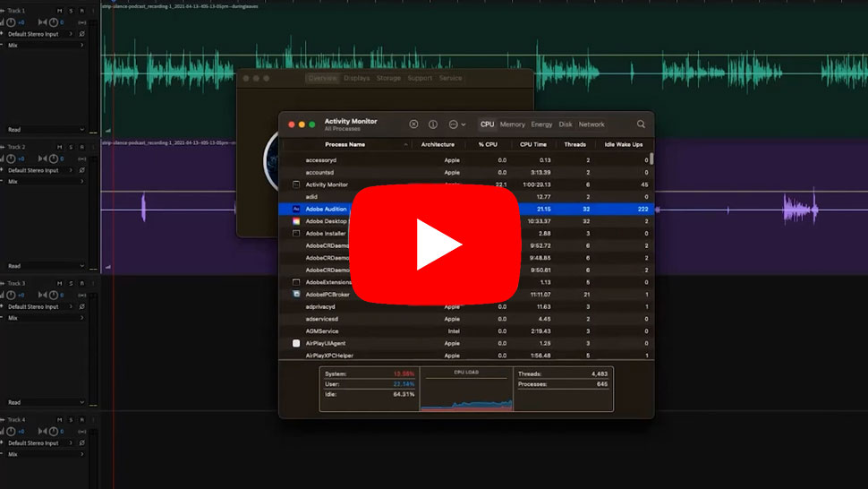This screenshot has height=489, width=868.
Task: Click the Track 1 volume knob
Action: coord(12,21)
